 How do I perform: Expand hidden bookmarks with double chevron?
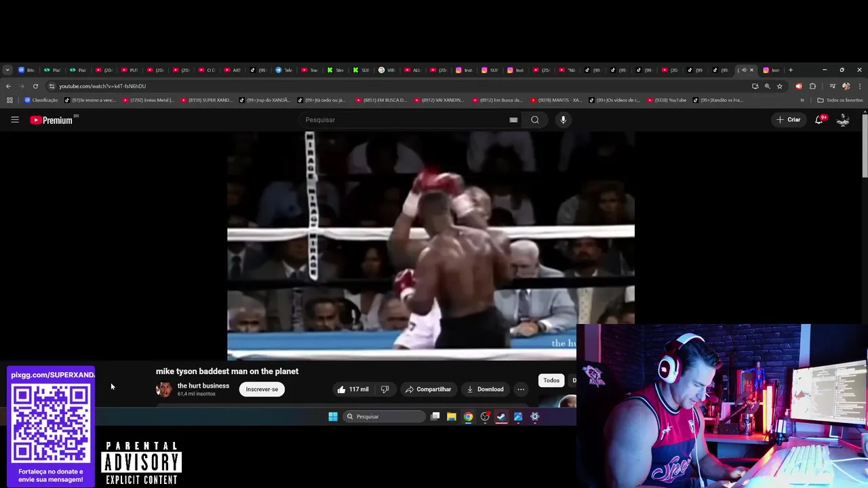pyautogui.click(x=802, y=100)
